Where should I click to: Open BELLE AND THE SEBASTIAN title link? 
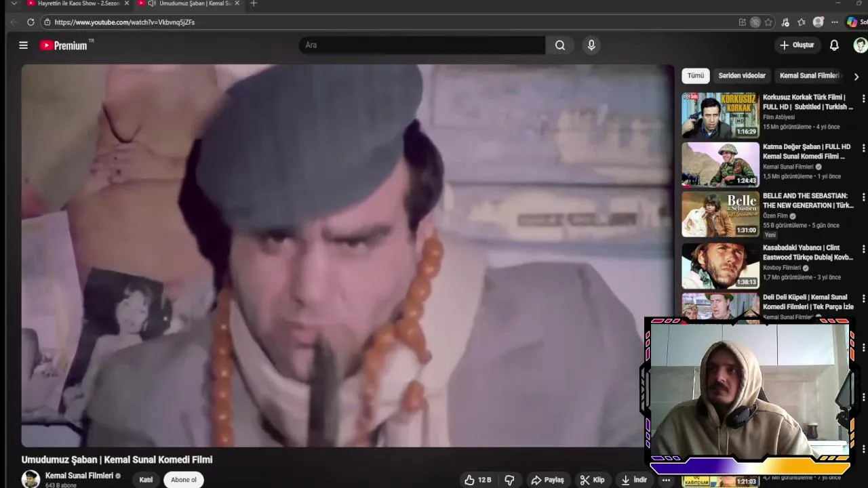click(x=808, y=201)
